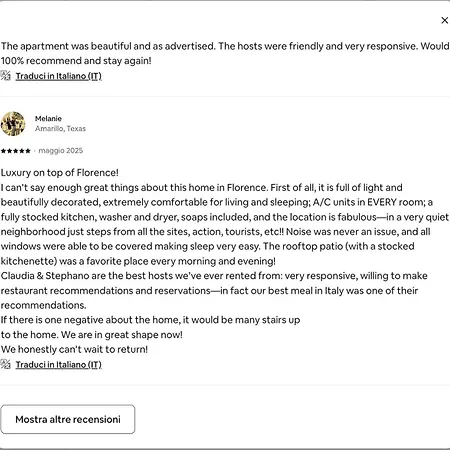Click the 'If there is one negative' sentence

click(150, 320)
